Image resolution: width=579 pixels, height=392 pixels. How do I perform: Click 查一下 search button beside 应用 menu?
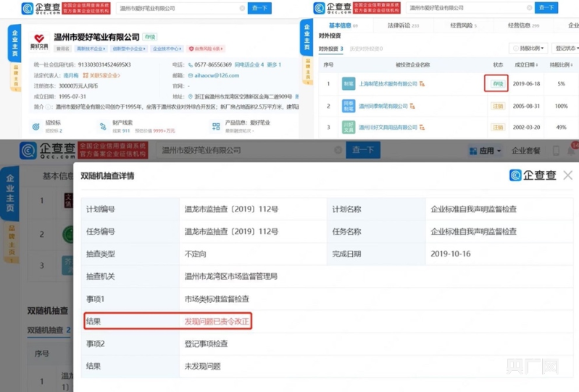pyautogui.click(x=362, y=150)
